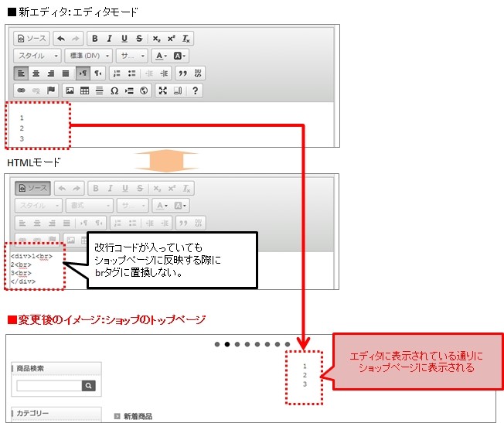Toggle bold formatting in the top editor toolbar
Viewport: 504px width, 423px height.
pyautogui.click(x=95, y=39)
